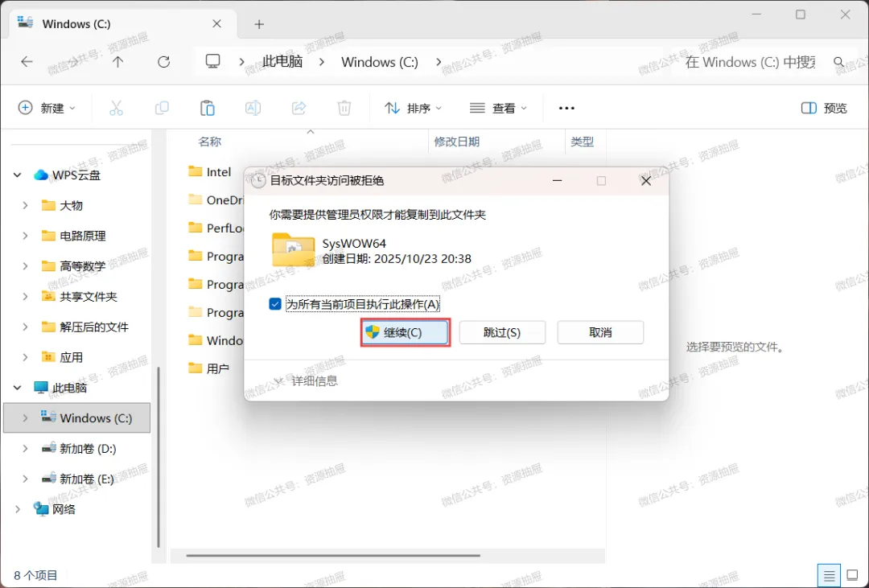
Task: Click the Paste clipboard icon
Action: pyautogui.click(x=208, y=108)
